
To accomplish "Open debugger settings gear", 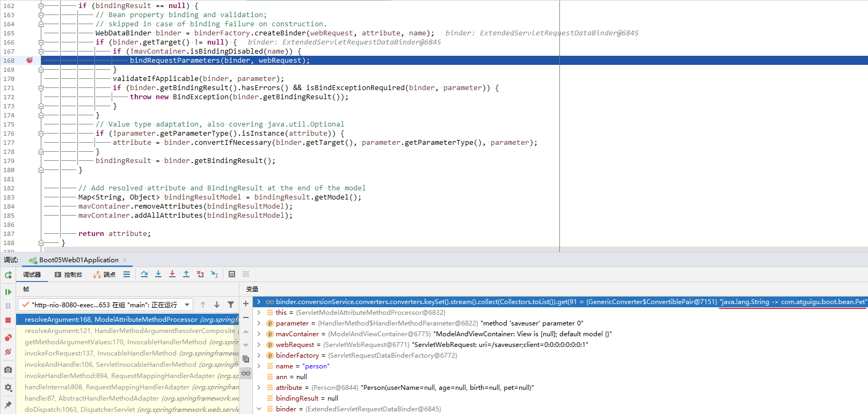I will 8,387.
